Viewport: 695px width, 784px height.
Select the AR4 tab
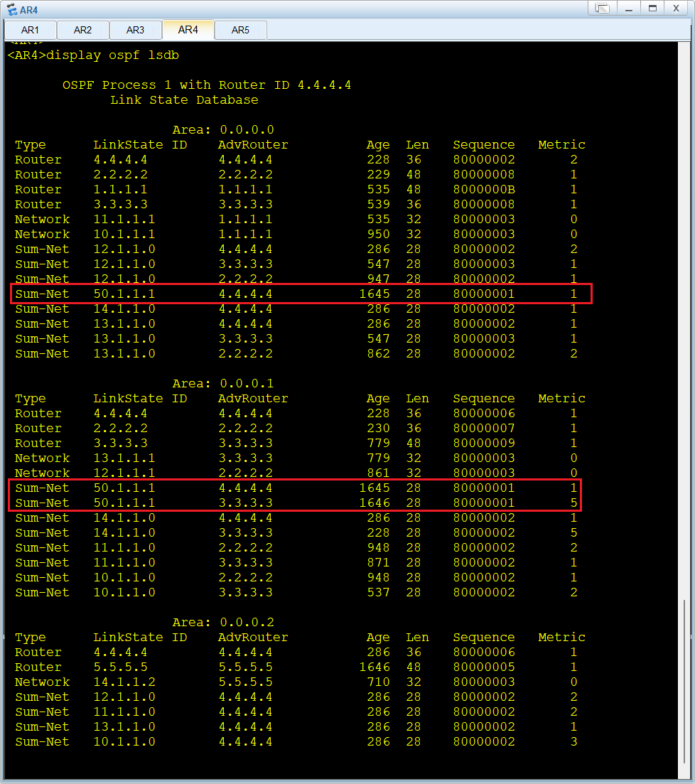[x=188, y=30]
